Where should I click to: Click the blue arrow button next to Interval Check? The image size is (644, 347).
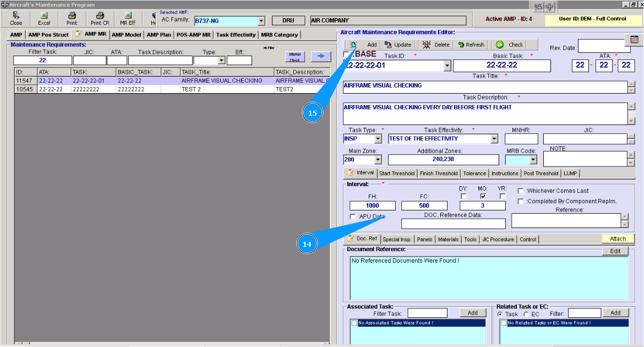(x=321, y=56)
